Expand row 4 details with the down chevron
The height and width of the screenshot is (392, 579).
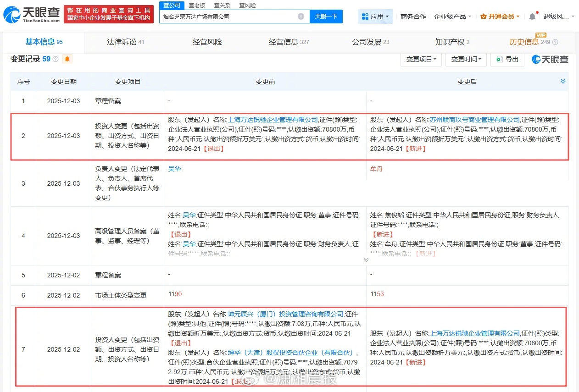click(x=366, y=259)
